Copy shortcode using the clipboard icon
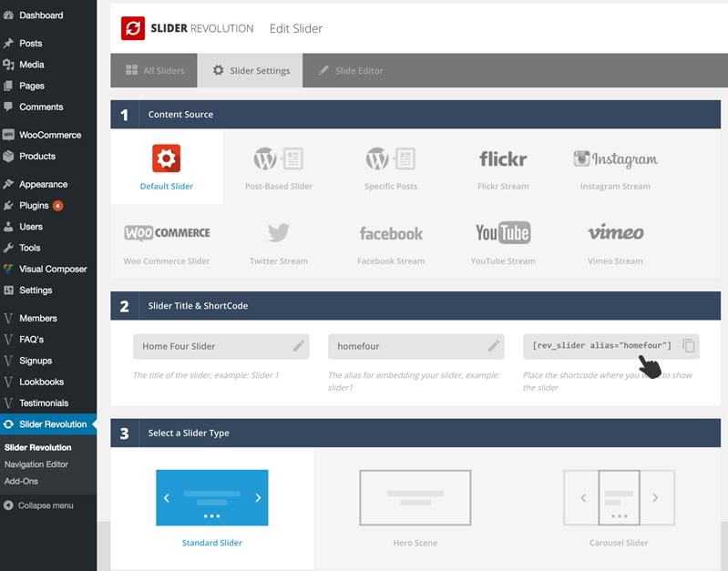 (x=689, y=346)
